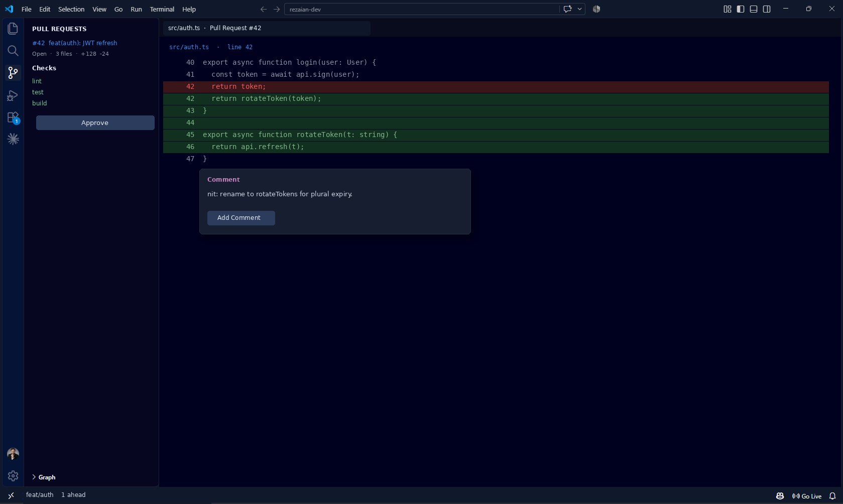Click the Approve button

[x=95, y=123]
